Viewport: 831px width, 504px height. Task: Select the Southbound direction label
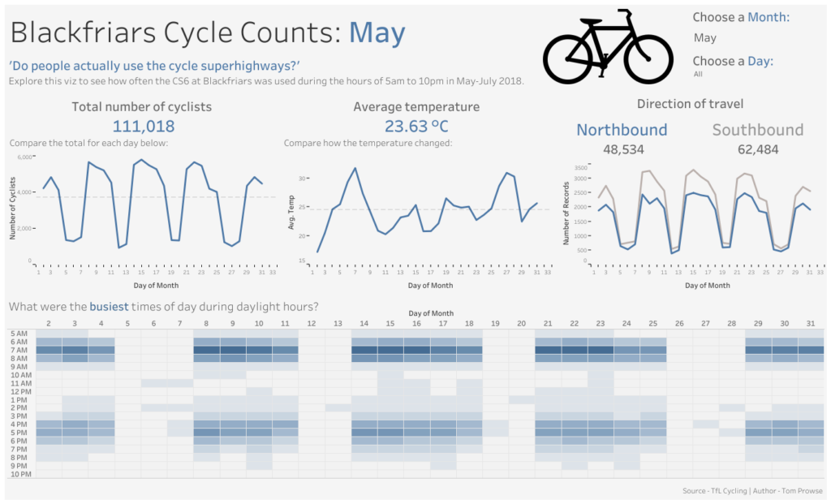point(757,130)
